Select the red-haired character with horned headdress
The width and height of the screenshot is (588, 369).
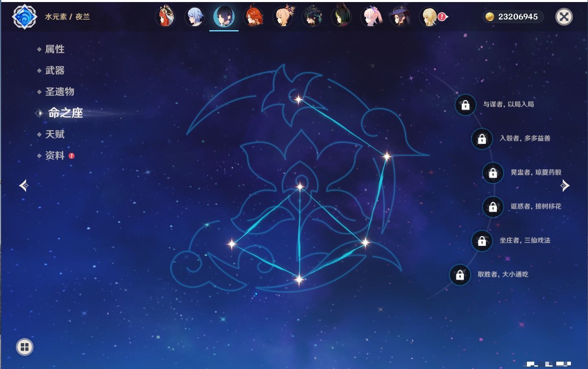click(165, 17)
